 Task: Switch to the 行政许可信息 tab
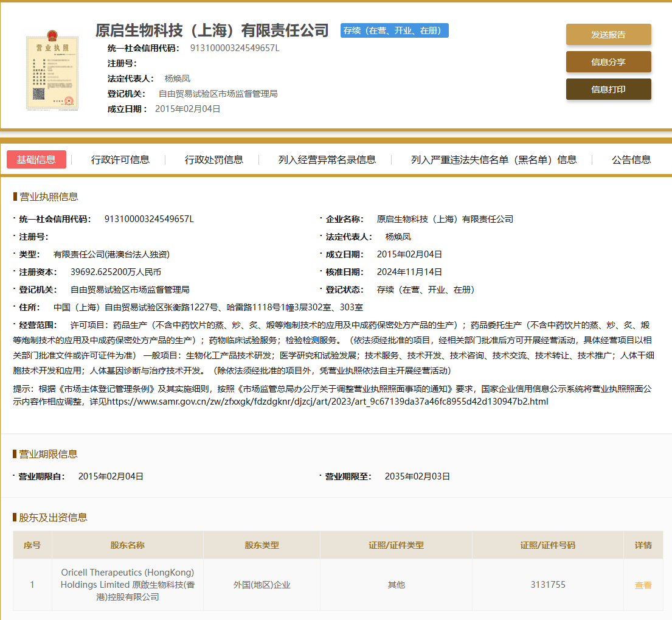click(x=120, y=159)
